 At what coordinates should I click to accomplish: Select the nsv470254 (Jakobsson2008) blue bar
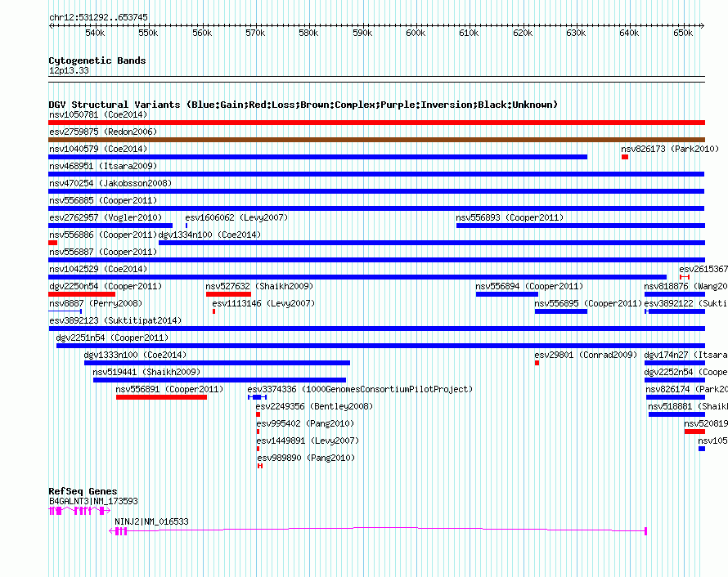point(376,191)
